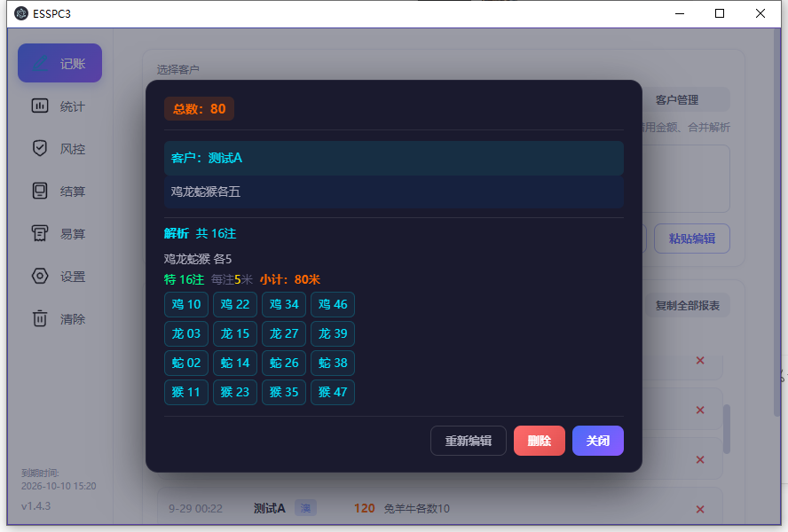The image size is (788, 532).
Task: Click the 风控 shield icon
Action: (40, 149)
